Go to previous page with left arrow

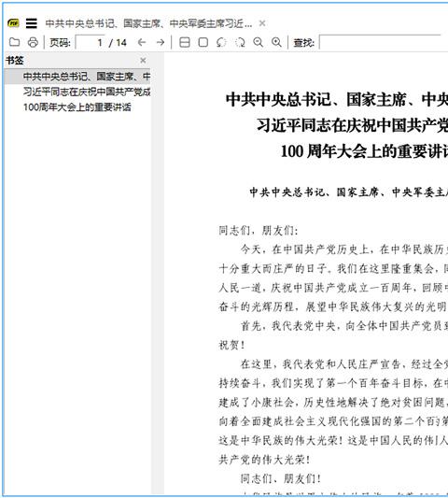pos(142,42)
